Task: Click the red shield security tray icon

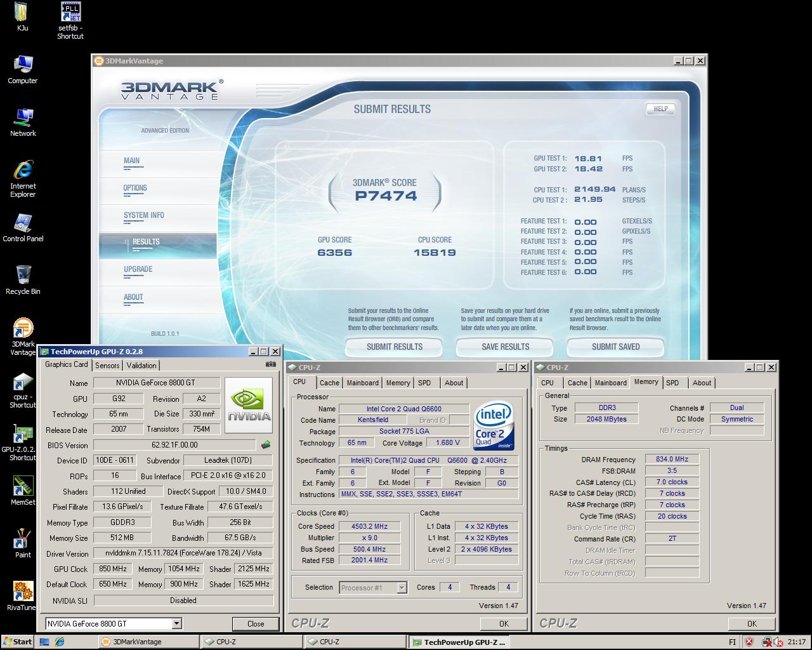Action: (749, 642)
